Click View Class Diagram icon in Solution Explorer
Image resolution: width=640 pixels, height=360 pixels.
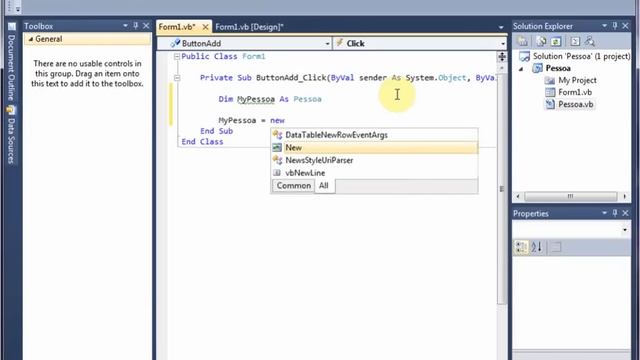[x=589, y=41]
